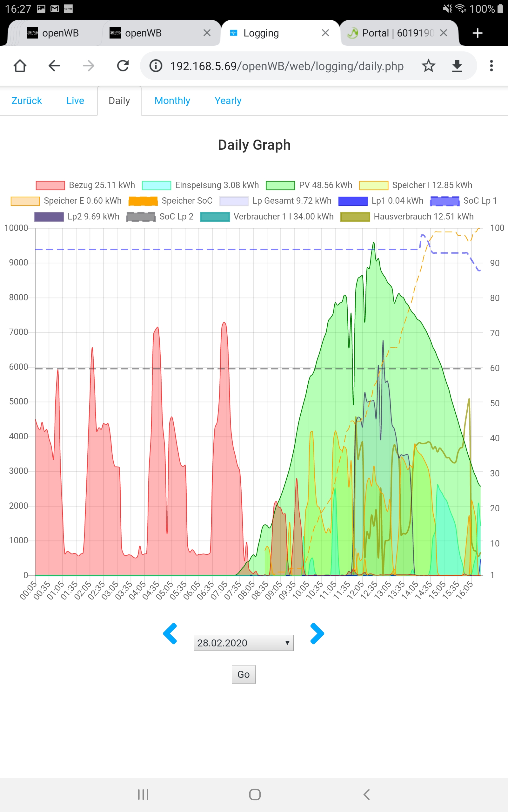508x812 pixels.
Task: Click the Go button
Action: (244, 674)
